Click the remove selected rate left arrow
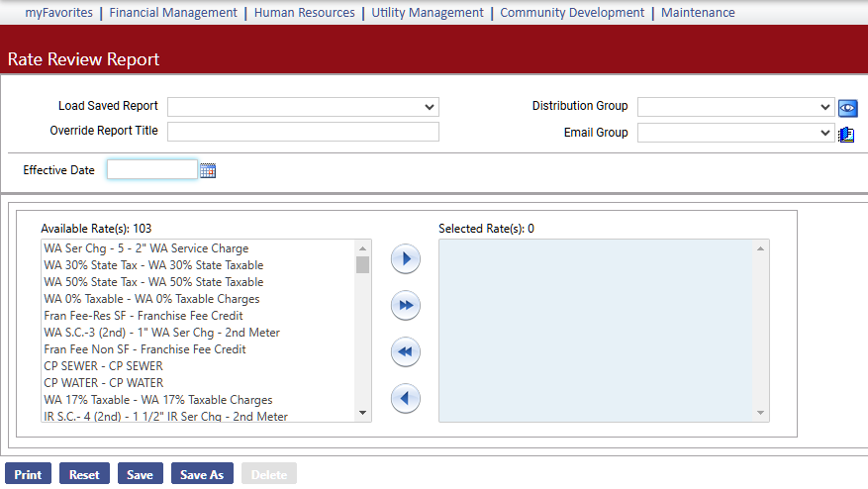The width and height of the screenshot is (868, 489). 406,399
